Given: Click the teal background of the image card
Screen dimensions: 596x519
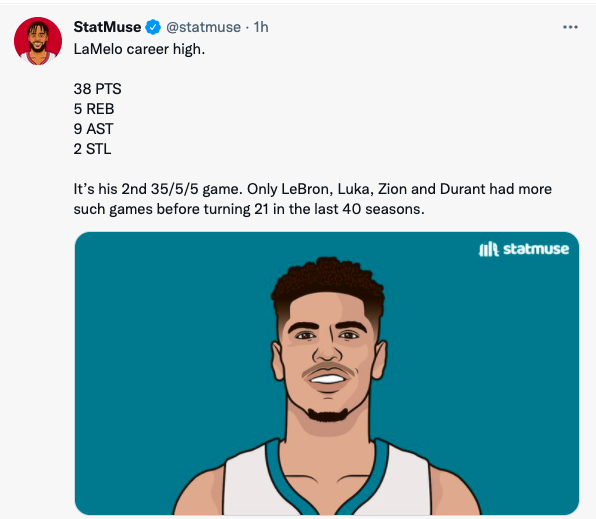Looking at the screenshot, I should pyautogui.click(x=152, y=342).
